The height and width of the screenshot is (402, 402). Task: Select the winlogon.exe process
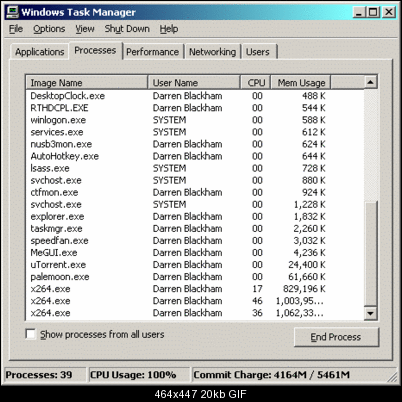[x=195, y=120]
